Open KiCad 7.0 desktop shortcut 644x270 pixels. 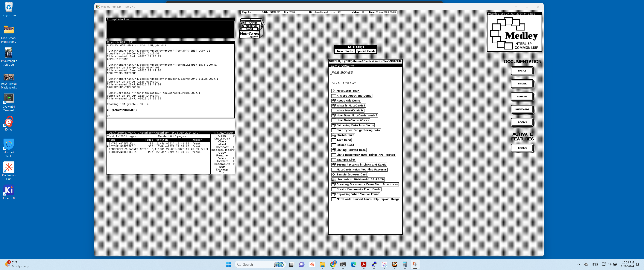9,192
